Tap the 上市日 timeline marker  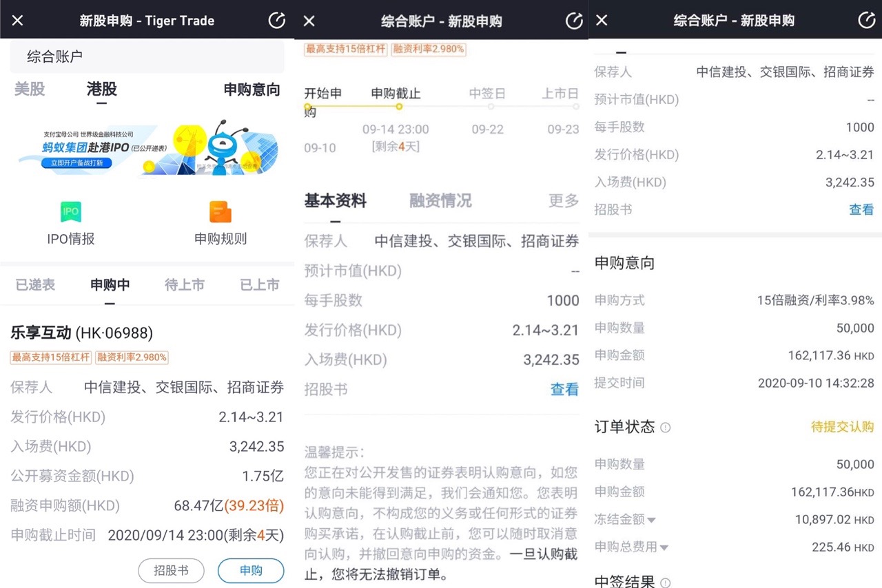pos(575,106)
